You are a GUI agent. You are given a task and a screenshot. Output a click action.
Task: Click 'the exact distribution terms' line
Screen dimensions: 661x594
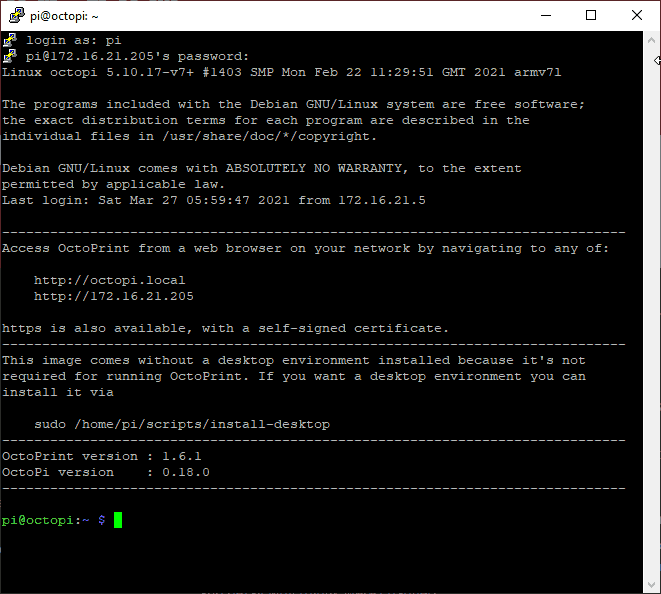point(266,121)
